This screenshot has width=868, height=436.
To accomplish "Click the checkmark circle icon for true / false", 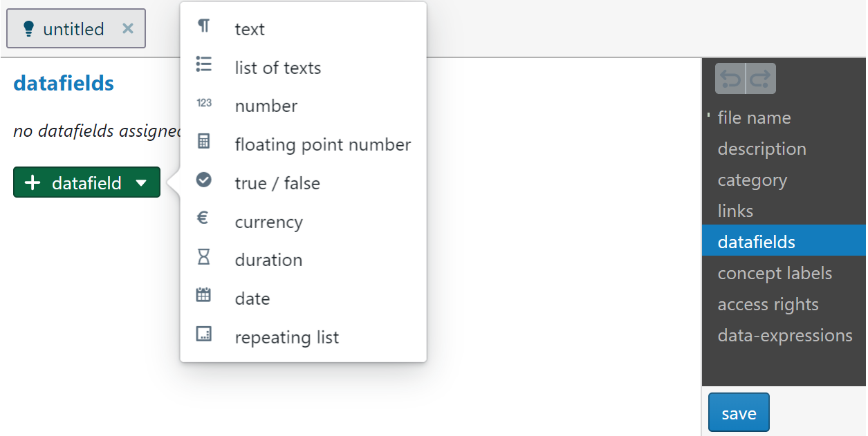I will pos(203,180).
